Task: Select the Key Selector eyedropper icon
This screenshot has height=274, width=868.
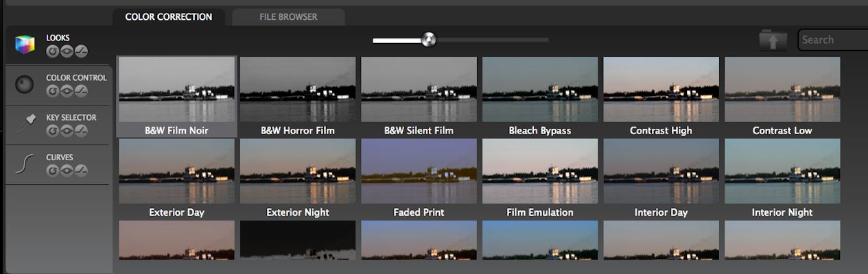Action: (x=25, y=124)
